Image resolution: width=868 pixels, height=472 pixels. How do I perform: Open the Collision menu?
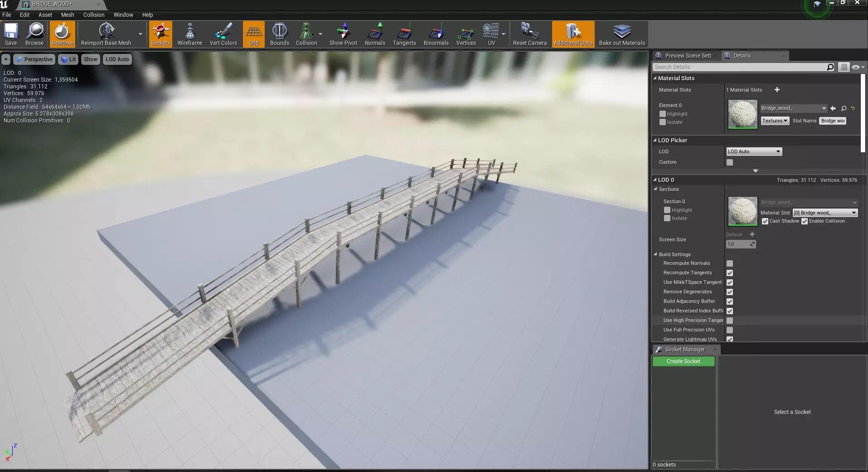[94, 15]
